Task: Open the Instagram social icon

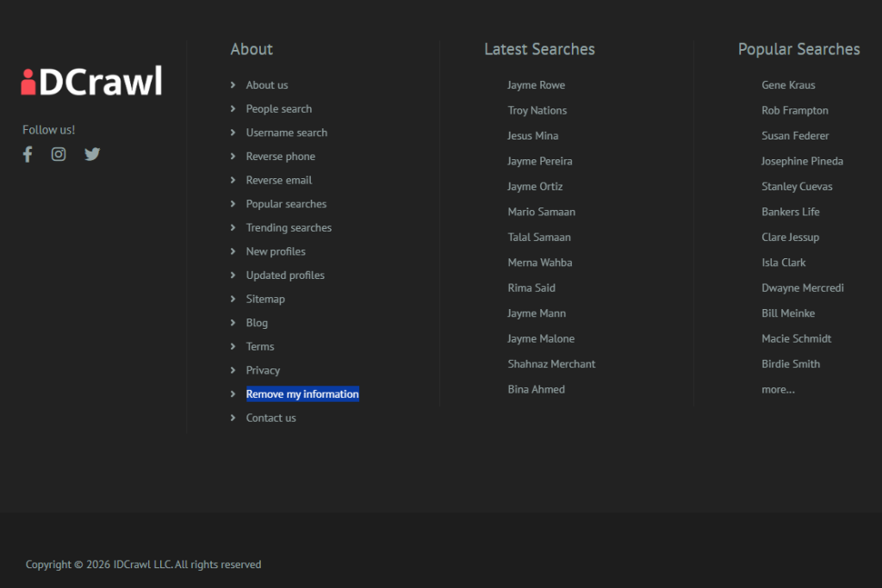Action: [x=59, y=154]
